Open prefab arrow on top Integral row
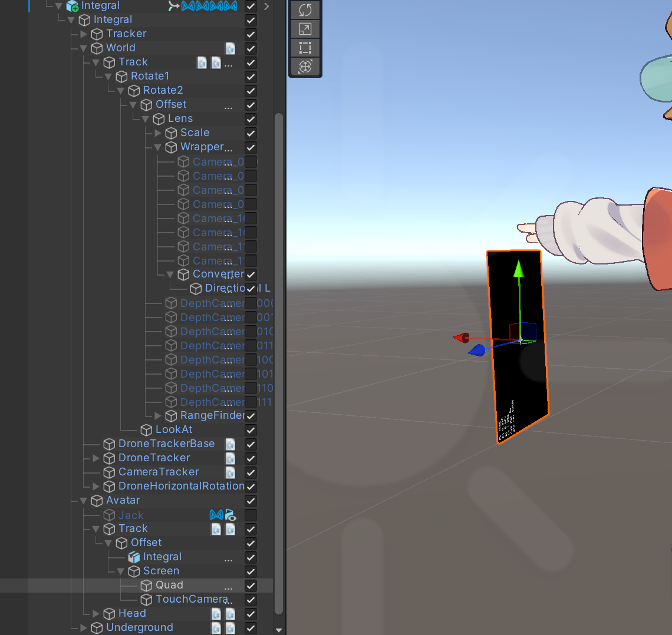 point(266,6)
